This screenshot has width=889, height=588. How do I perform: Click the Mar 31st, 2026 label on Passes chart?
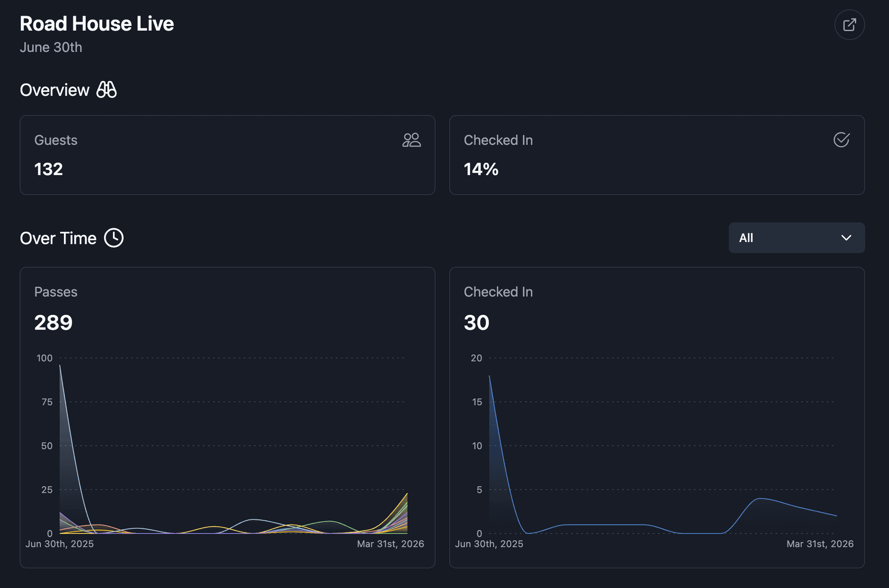[390, 544]
